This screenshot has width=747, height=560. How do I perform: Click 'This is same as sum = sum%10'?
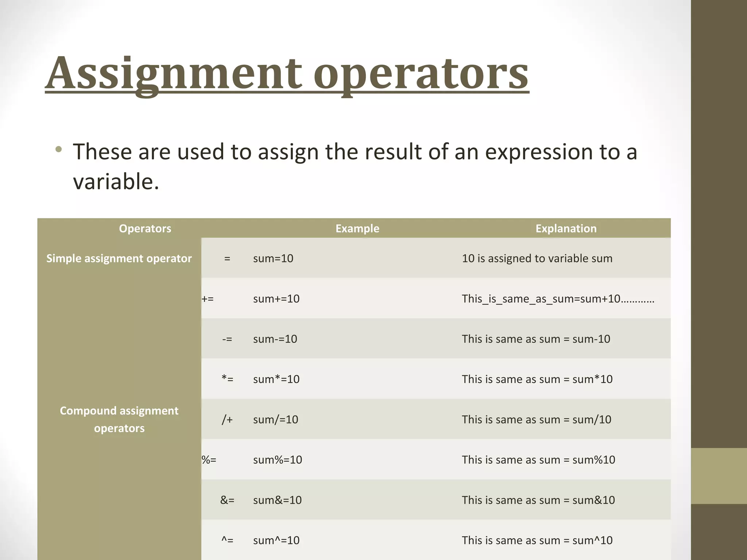tap(538, 460)
